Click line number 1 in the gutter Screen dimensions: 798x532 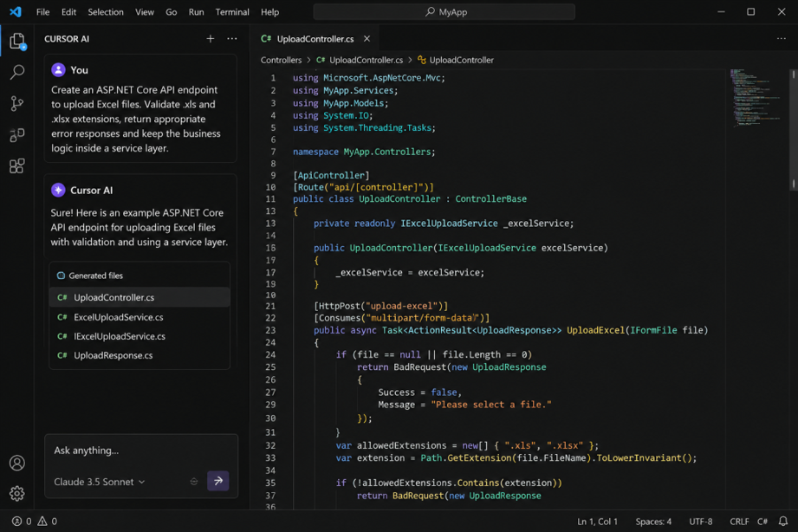pos(273,78)
